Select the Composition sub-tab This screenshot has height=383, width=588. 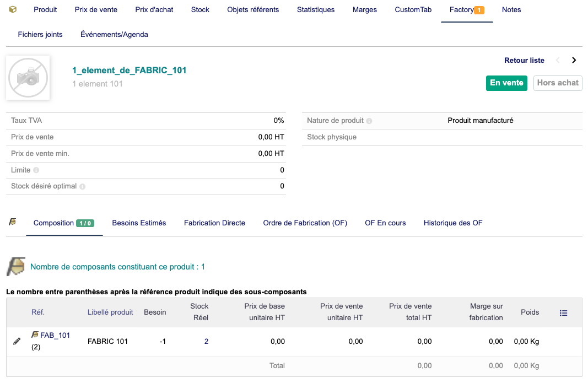[53, 223]
